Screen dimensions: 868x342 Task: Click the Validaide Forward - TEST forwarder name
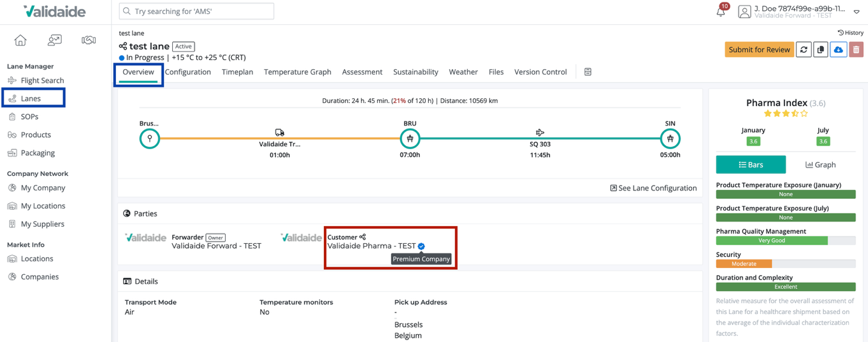(x=217, y=246)
